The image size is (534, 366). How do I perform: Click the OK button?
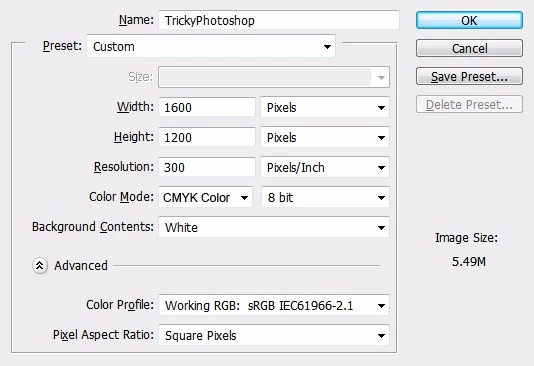469,20
